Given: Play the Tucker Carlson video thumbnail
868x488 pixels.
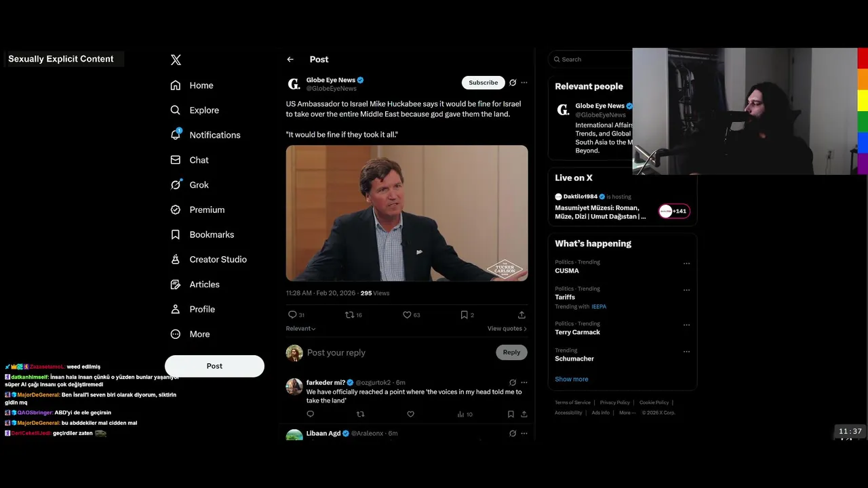Looking at the screenshot, I should click(407, 213).
